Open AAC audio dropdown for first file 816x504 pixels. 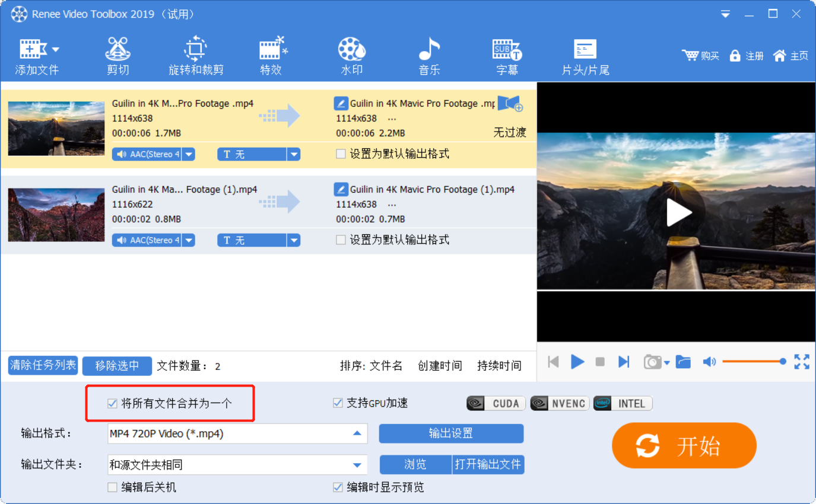point(188,154)
